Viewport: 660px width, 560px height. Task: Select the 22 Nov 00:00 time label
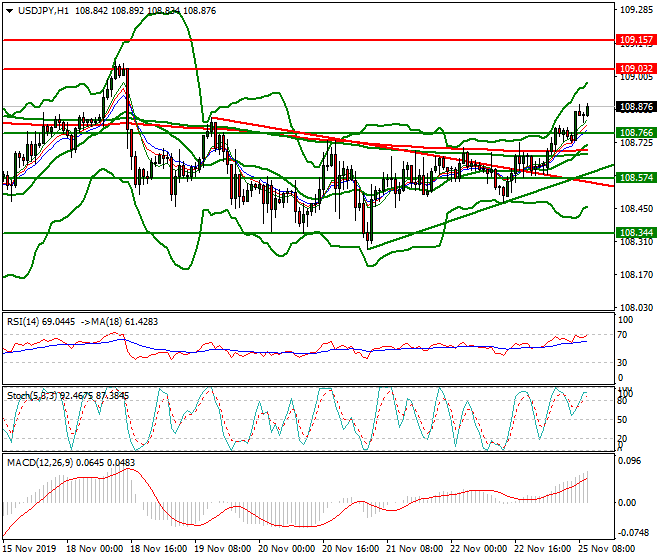tap(479, 549)
